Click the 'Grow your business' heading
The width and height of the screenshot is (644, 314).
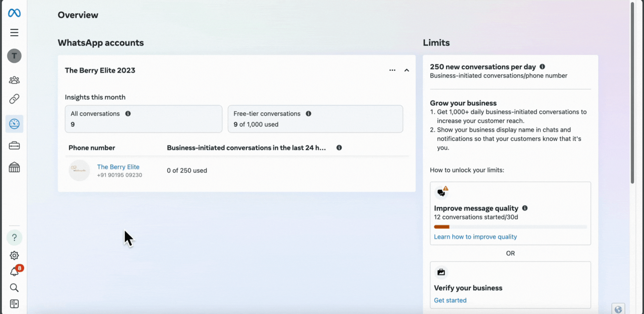tap(463, 103)
